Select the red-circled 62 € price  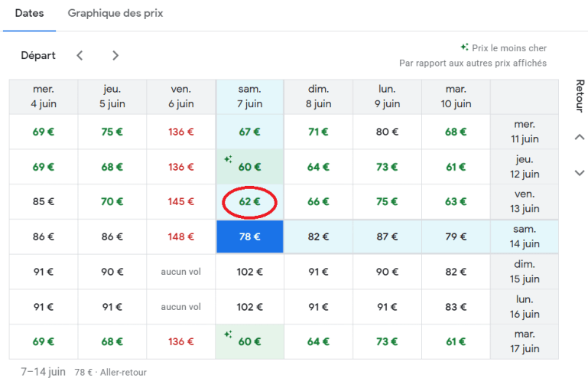point(249,202)
